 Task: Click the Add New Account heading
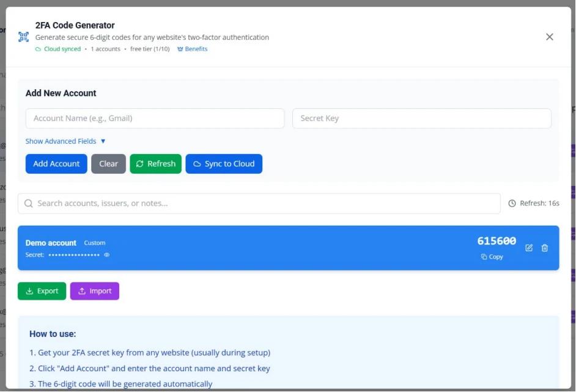[61, 94]
